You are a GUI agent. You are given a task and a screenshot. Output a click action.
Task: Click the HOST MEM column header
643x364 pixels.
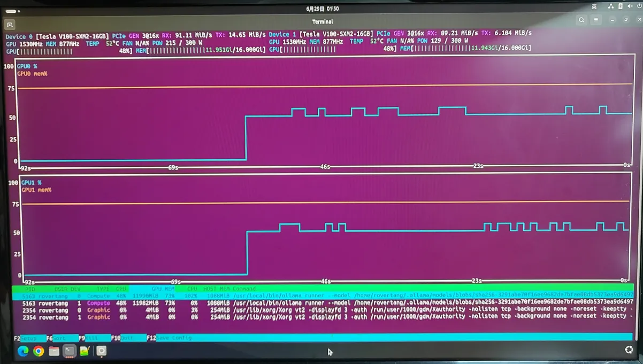pyautogui.click(x=216, y=289)
